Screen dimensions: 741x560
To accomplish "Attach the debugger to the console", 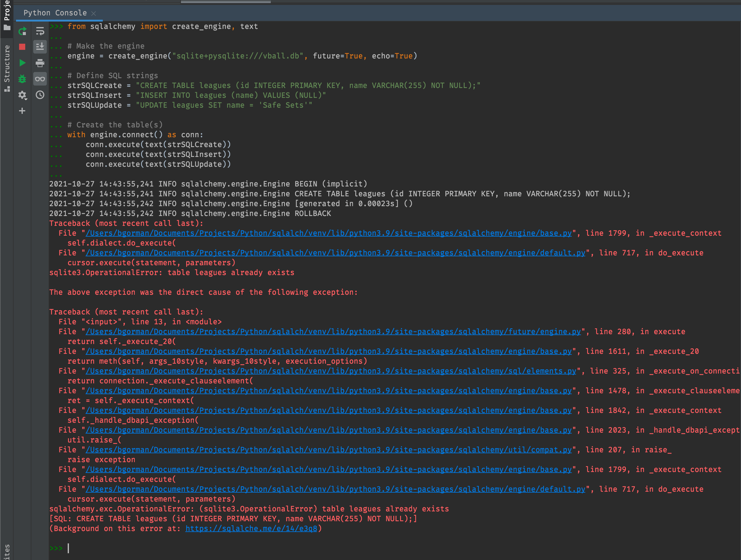I will point(22,79).
